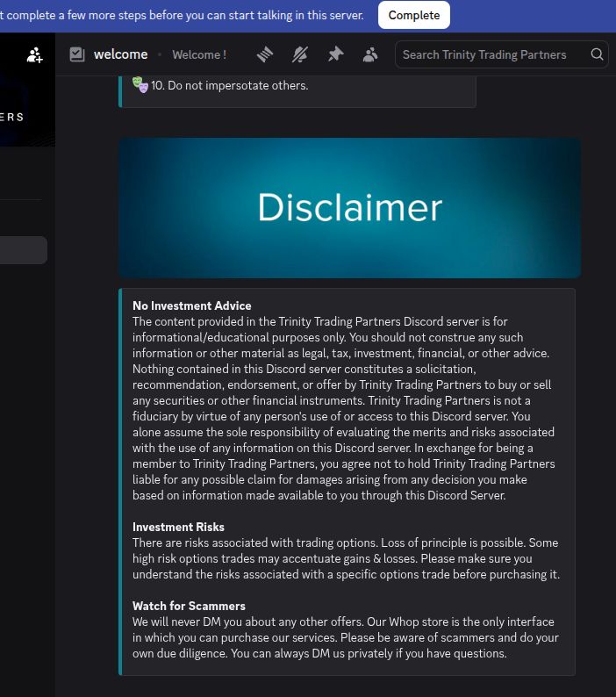Click the 'No Investment Advice' heading
This screenshot has width=616, height=697.
point(192,305)
